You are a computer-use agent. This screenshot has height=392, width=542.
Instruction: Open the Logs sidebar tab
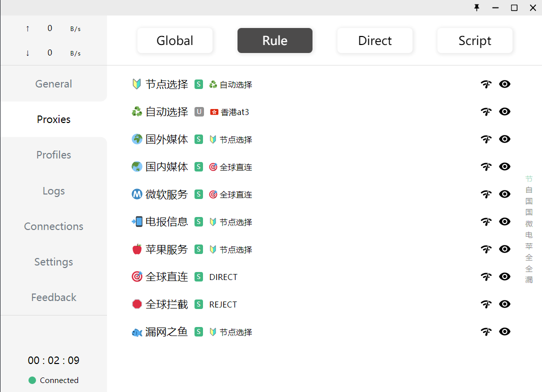pos(53,191)
